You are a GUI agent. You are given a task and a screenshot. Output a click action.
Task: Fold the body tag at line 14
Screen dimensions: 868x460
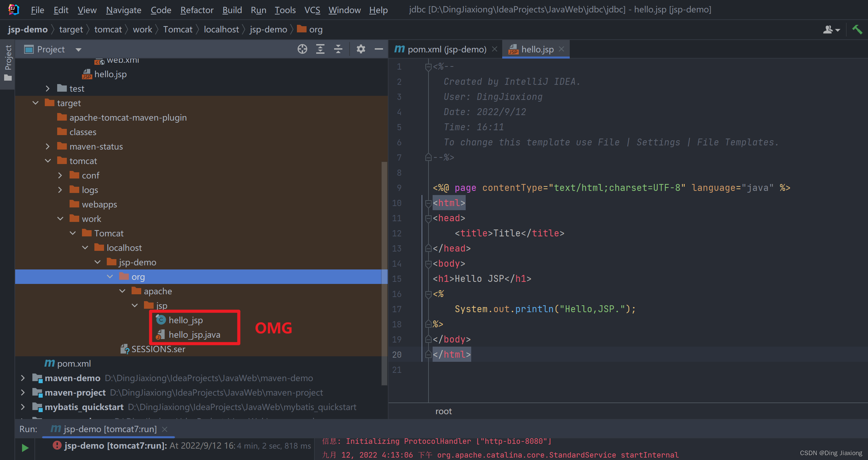point(428,264)
